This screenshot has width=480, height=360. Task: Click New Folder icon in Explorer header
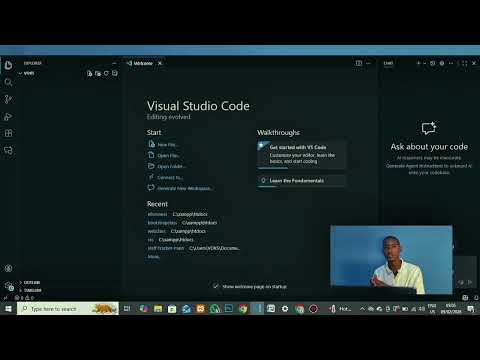click(x=98, y=73)
